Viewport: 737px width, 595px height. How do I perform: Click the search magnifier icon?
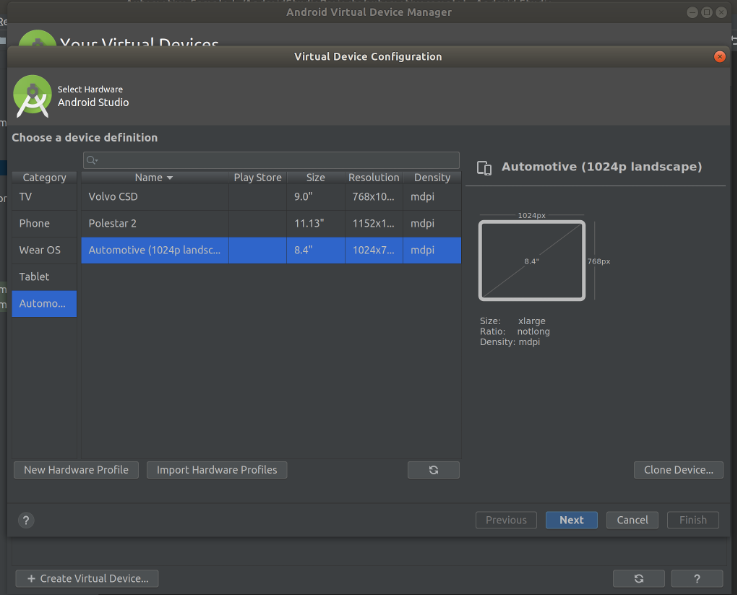tap(92, 160)
